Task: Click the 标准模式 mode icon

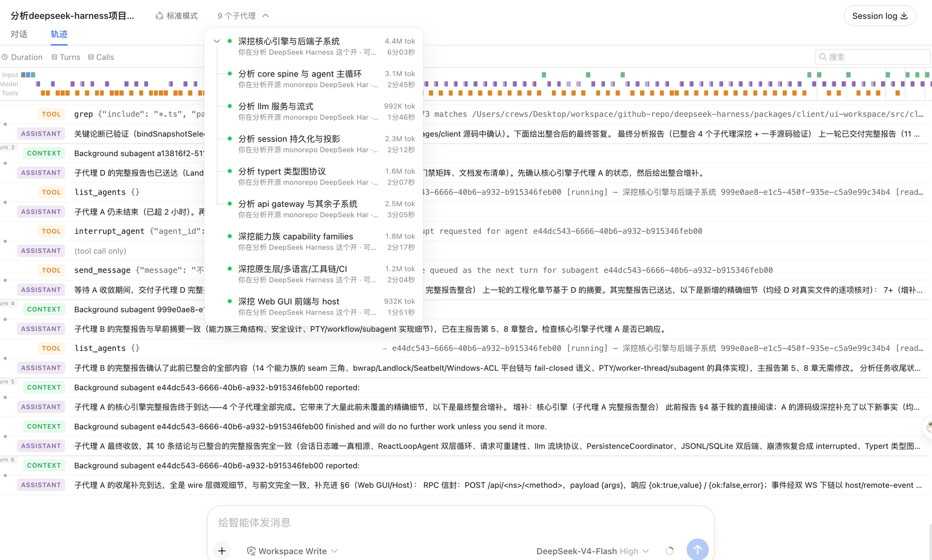Action: [159, 16]
